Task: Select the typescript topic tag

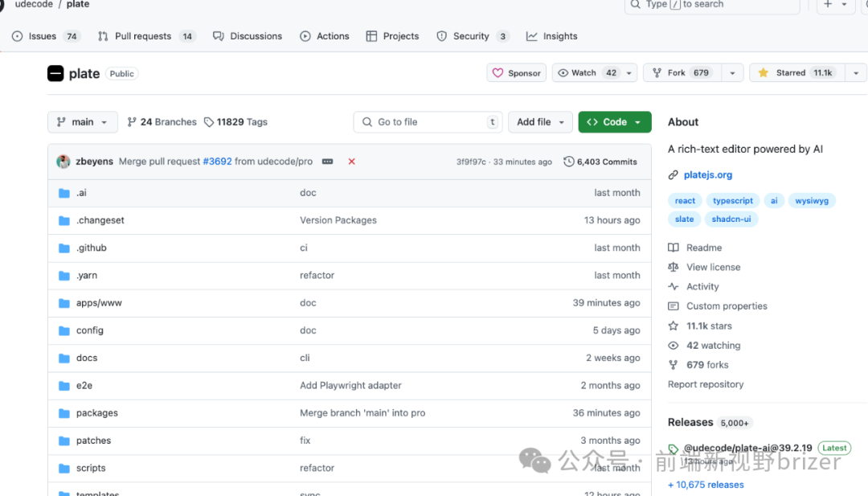Action: tap(732, 201)
